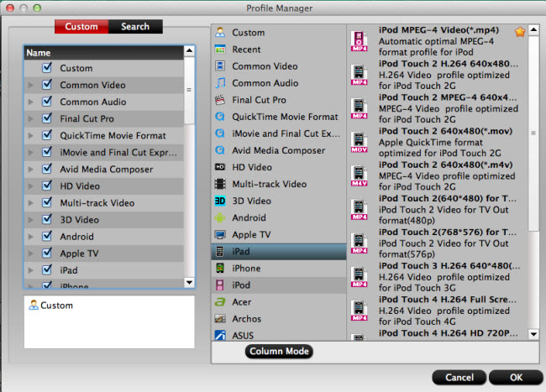The width and height of the screenshot is (546, 392).
Task: Uncheck the Final Cut Pro checkbox
Action: tap(47, 118)
